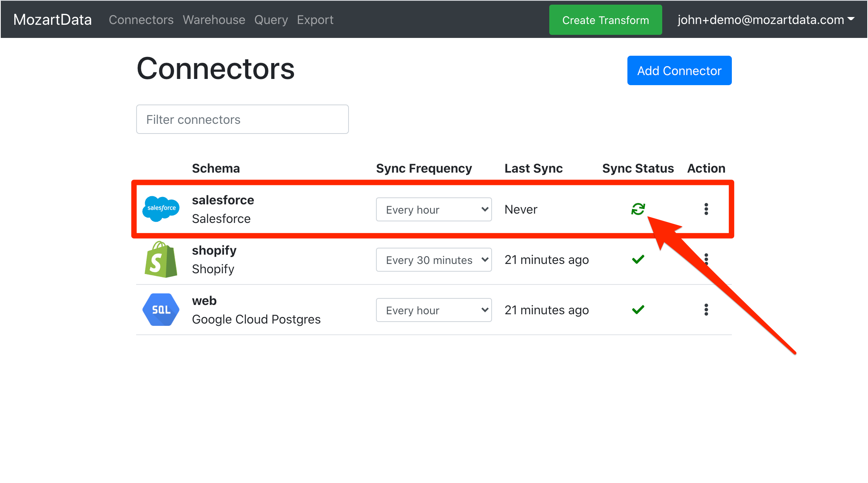The height and width of the screenshot is (483, 868).
Task: Click the Connectors page heading
Action: pos(215,69)
